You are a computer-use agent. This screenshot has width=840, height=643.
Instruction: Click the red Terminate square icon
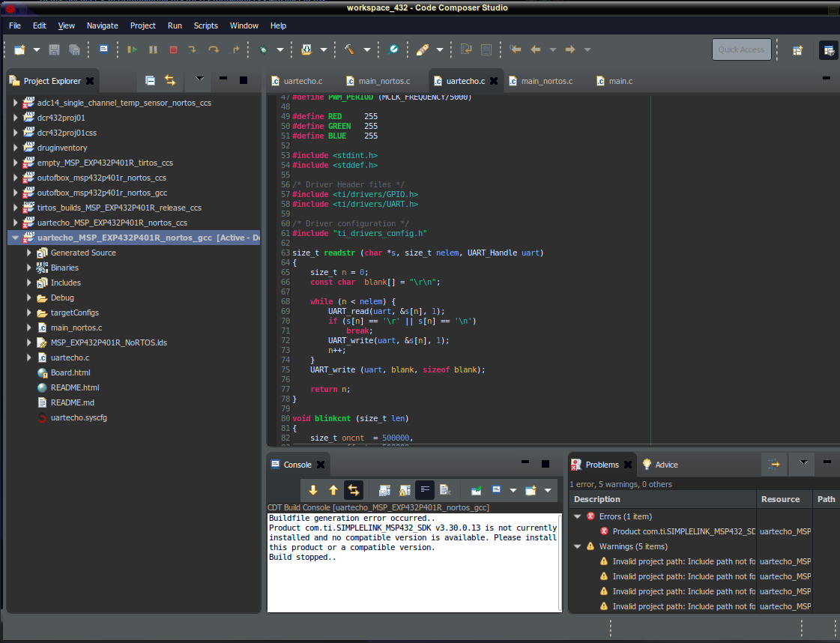pyautogui.click(x=173, y=49)
